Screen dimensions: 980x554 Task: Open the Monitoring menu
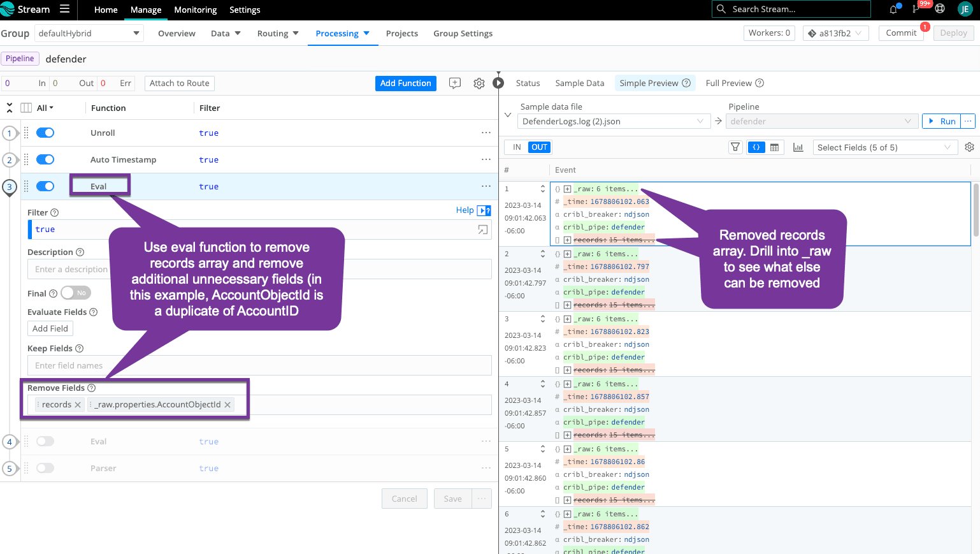pyautogui.click(x=195, y=10)
